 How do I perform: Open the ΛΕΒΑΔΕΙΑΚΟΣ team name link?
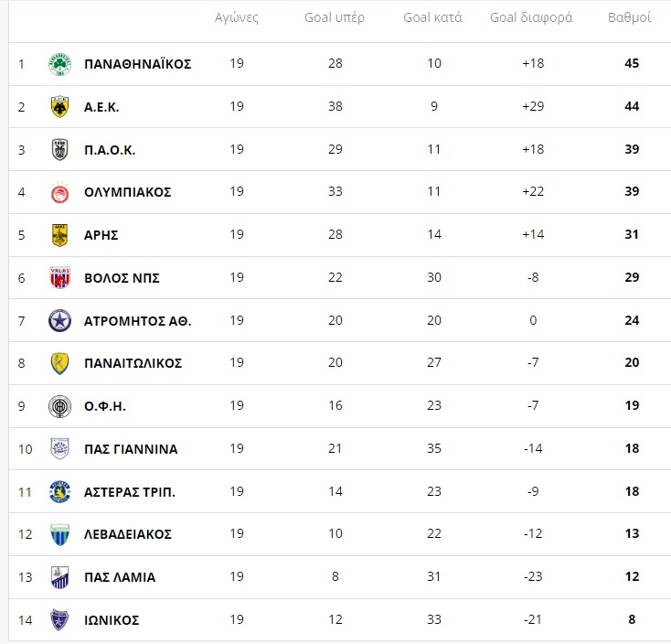pyautogui.click(x=128, y=534)
